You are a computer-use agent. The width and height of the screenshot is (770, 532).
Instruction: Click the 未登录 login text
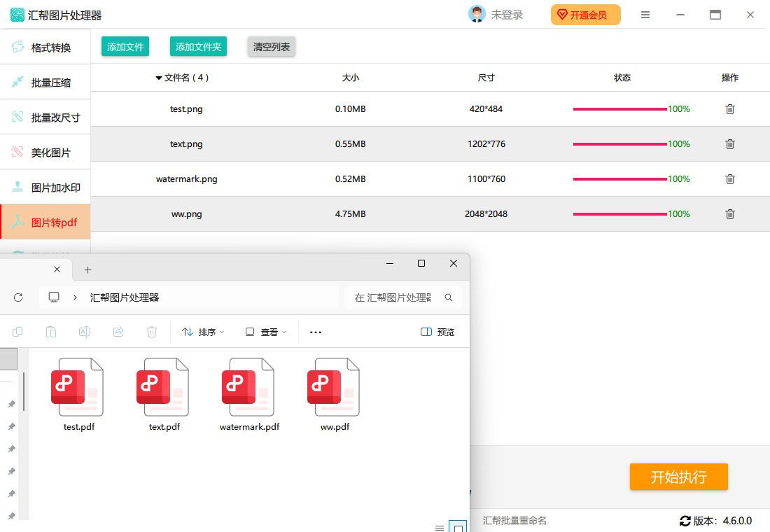[507, 15]
